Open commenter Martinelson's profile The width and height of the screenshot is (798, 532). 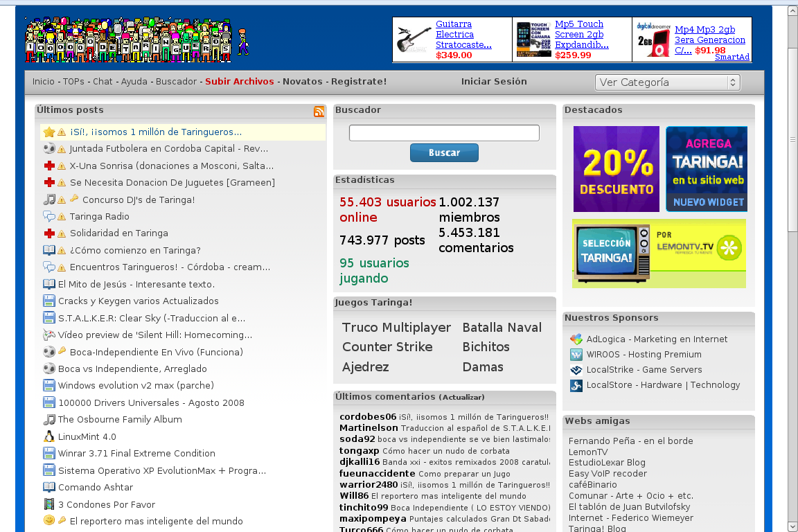pyautogui.click(x=369, y=427)
